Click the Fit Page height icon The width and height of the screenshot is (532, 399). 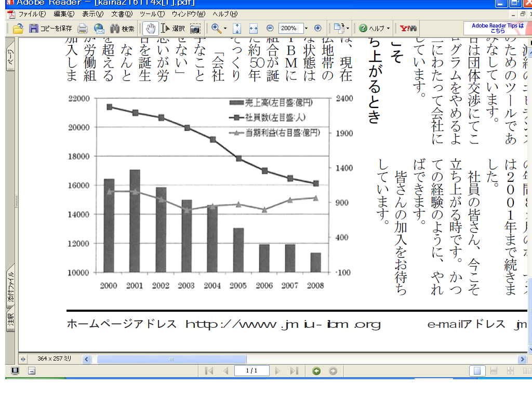point(237,29)
